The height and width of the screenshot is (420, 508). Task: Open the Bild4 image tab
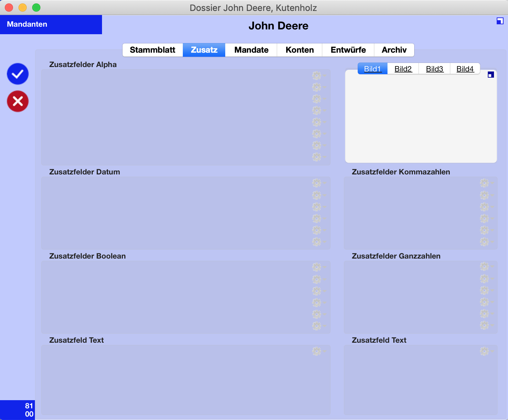(x=465, y=69)
